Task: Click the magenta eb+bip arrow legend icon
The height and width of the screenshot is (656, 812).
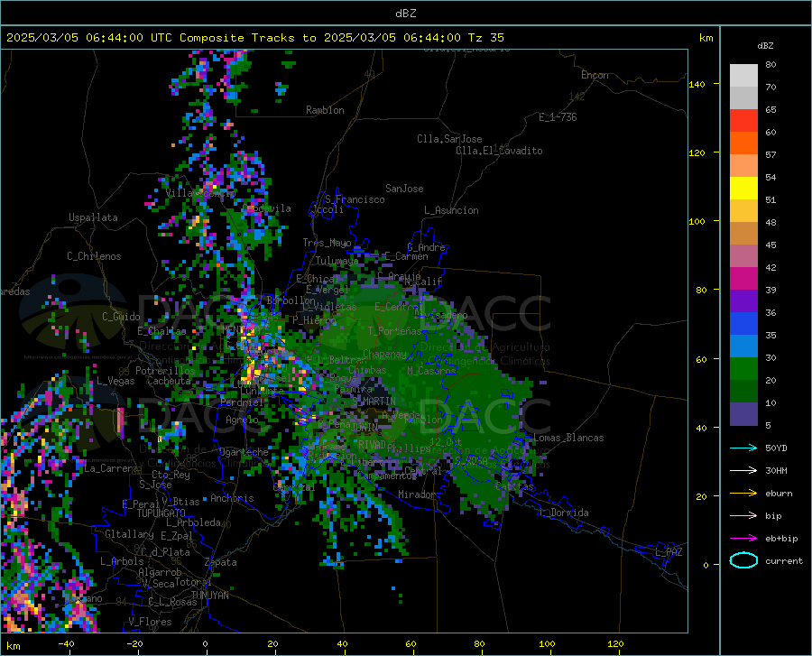Action: (x=743, y=539)
